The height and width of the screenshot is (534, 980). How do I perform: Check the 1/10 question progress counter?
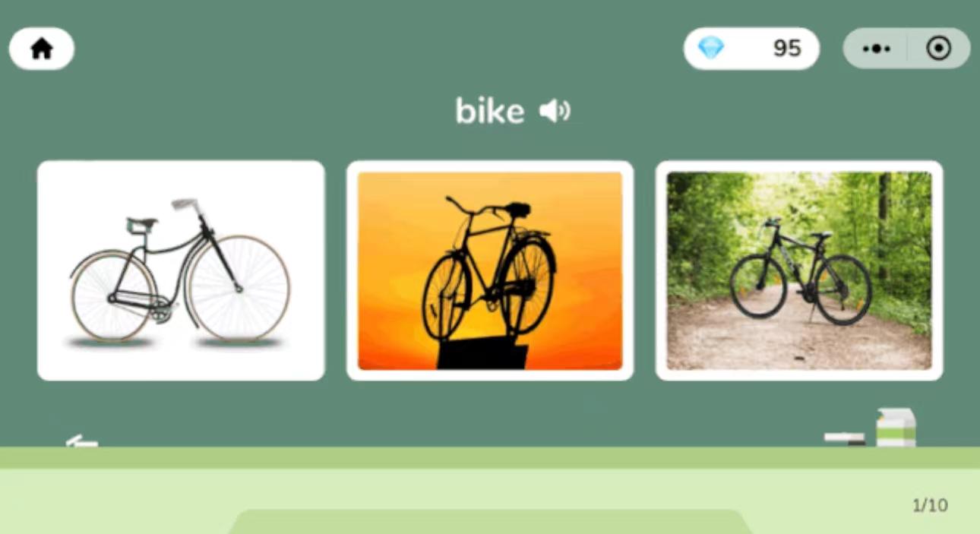(930, 505)
